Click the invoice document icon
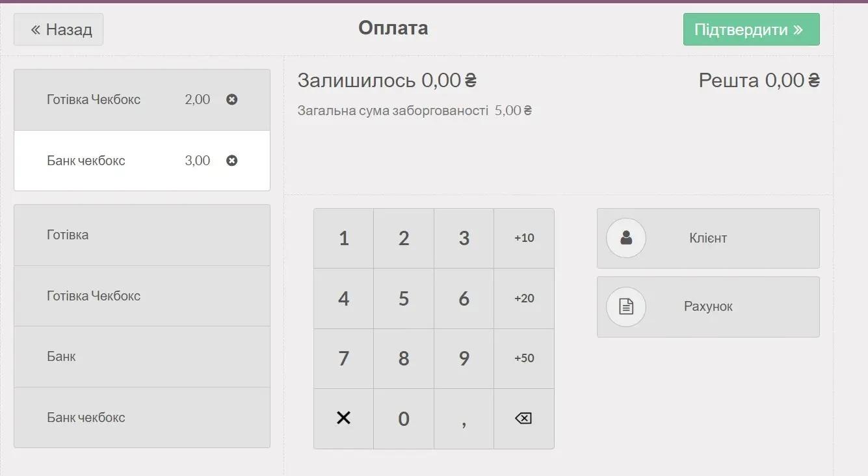868x476 pixels. pos(626,306)
